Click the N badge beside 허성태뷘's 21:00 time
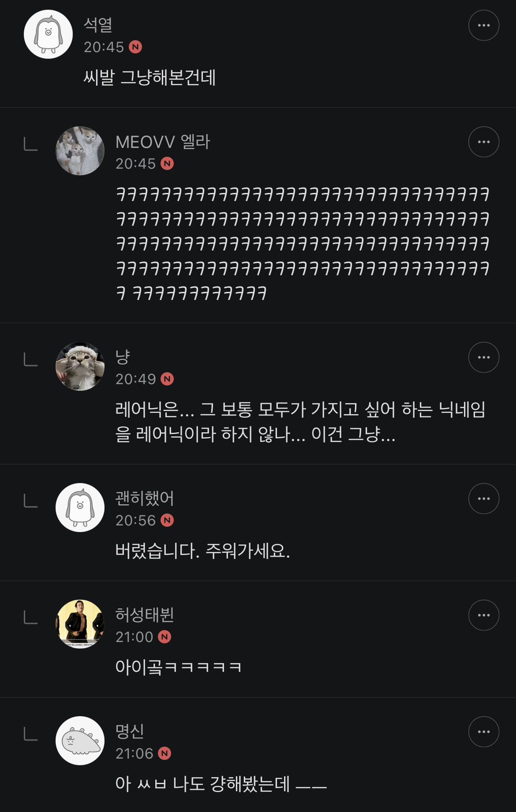 tap(164, 637)
